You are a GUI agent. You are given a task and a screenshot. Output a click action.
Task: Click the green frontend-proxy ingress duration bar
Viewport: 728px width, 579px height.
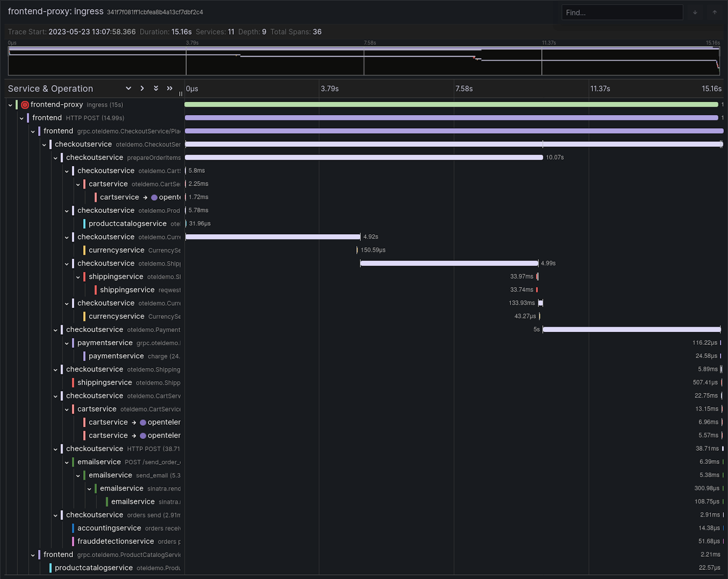pyautogui.click(x=450, y=105)
